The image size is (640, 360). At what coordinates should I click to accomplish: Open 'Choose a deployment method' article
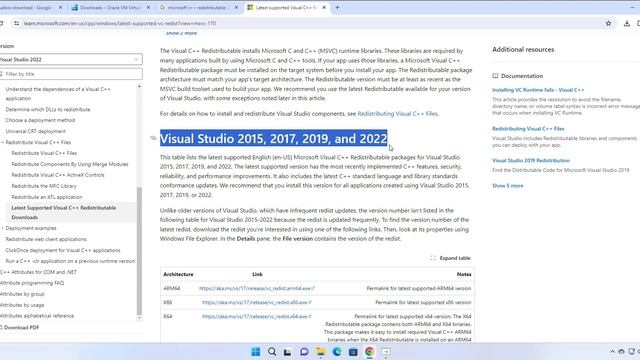40,120
